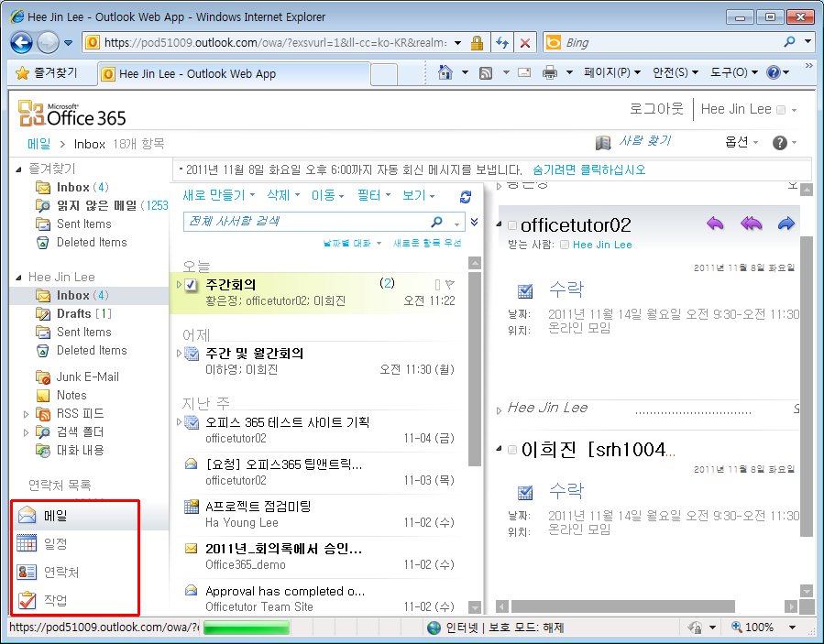Click the reading pane horizontal scrollbar
The image size is (824, 644).
(623, 606)
